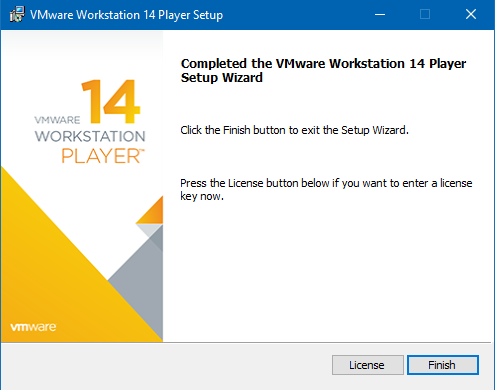Image resolution: width=495 pixels, height=390 pixels.
Task: Open the License key dialog button
Action: click(367, 365)
